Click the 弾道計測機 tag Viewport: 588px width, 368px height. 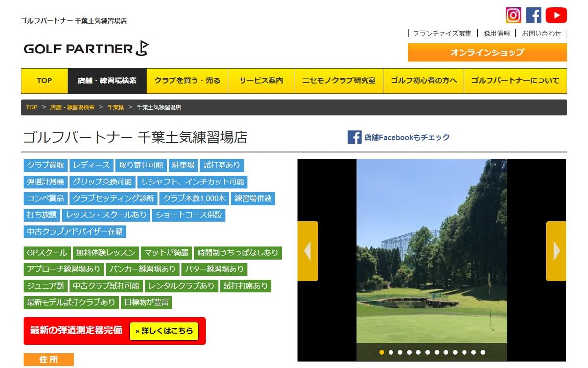[46, 182]
